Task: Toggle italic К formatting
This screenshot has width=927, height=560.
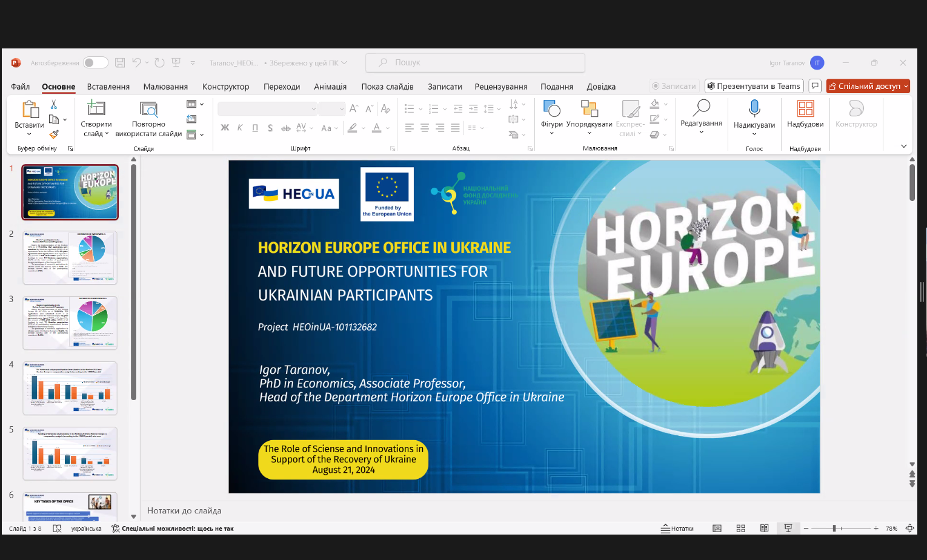Action: coord(240,128)
